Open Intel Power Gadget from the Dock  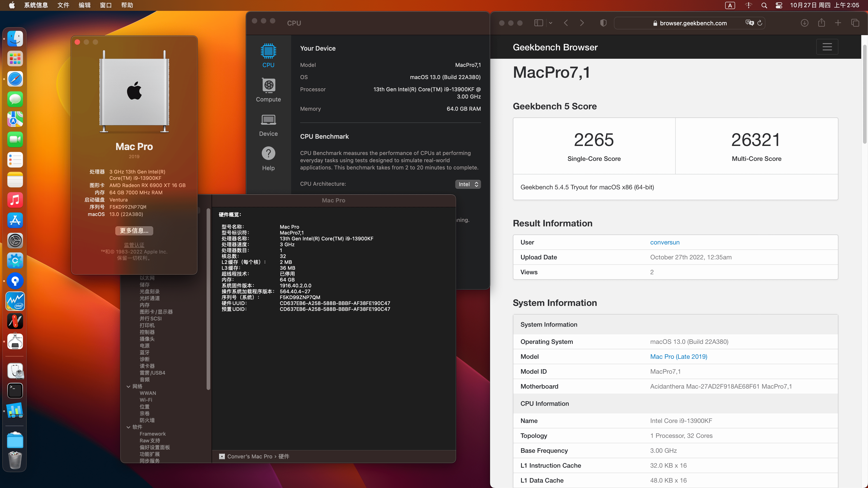(x=15, y=301)
